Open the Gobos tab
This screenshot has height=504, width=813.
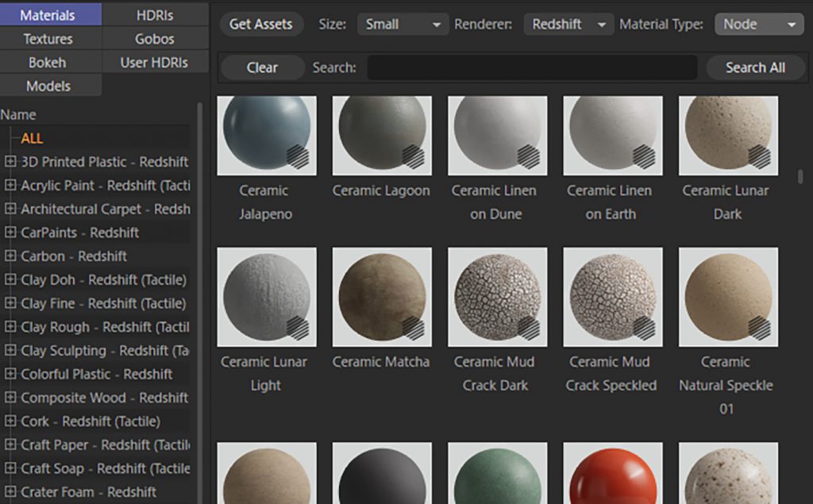155,39
